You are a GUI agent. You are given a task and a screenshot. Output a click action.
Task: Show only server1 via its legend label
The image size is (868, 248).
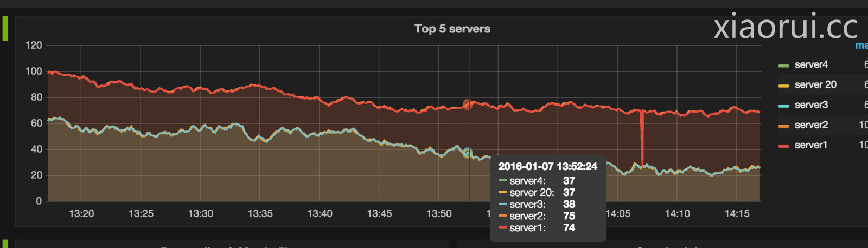pyautogui.click(x=810, y=145)
